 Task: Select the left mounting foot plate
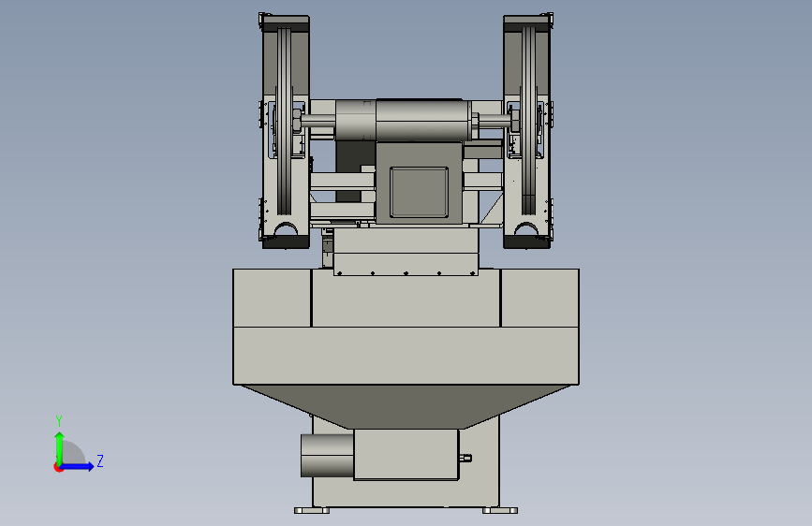pos(312,510)
